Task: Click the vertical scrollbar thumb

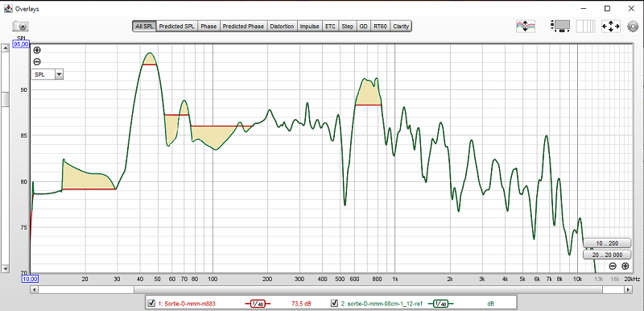Action: [x=5, y=99]
